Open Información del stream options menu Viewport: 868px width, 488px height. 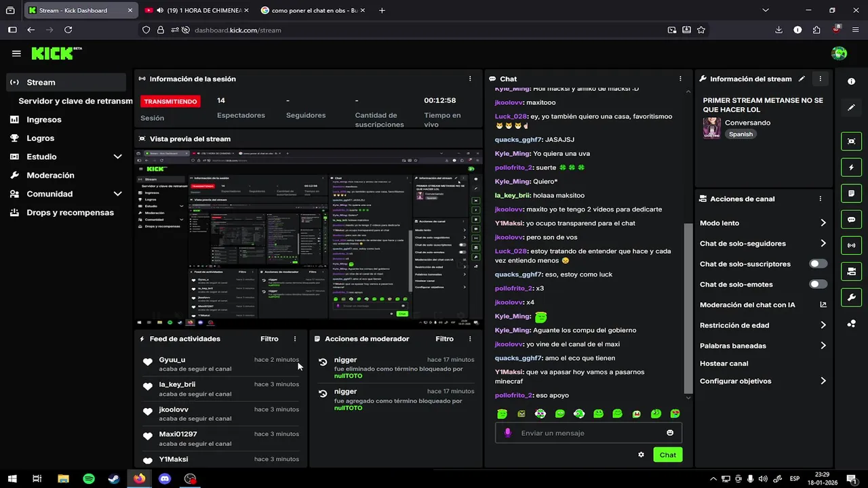click(x=820, y=79)
